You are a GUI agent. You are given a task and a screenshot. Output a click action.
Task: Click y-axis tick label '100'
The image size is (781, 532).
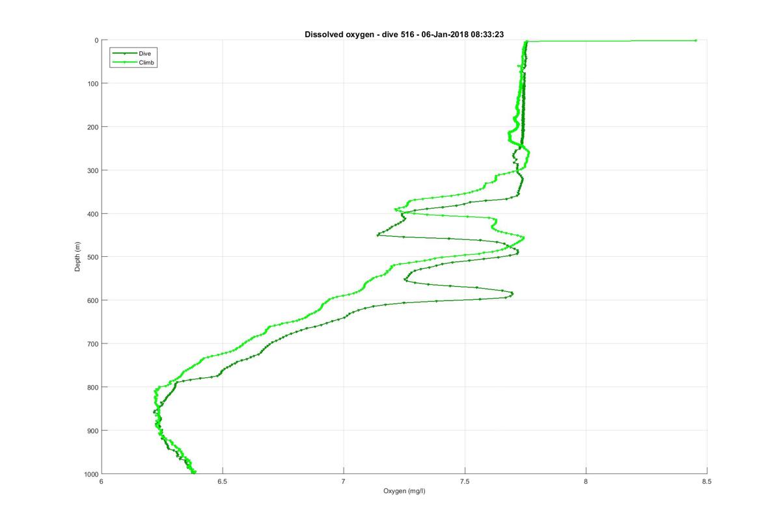tap(92, 83)
